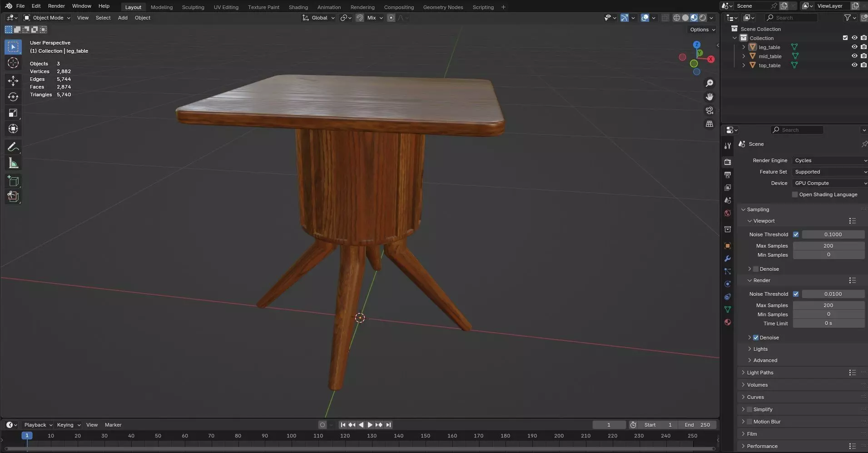Open Global transform orientation dropdown

point(319,18)
